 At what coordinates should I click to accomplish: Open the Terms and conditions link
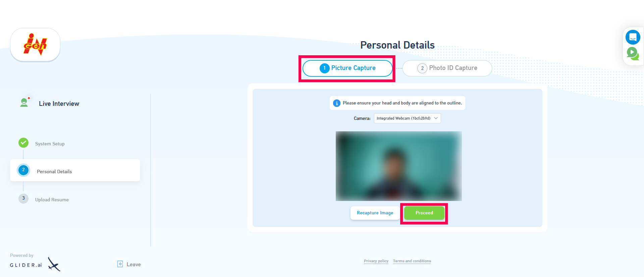pyautogui.click(x=412, y=261)
